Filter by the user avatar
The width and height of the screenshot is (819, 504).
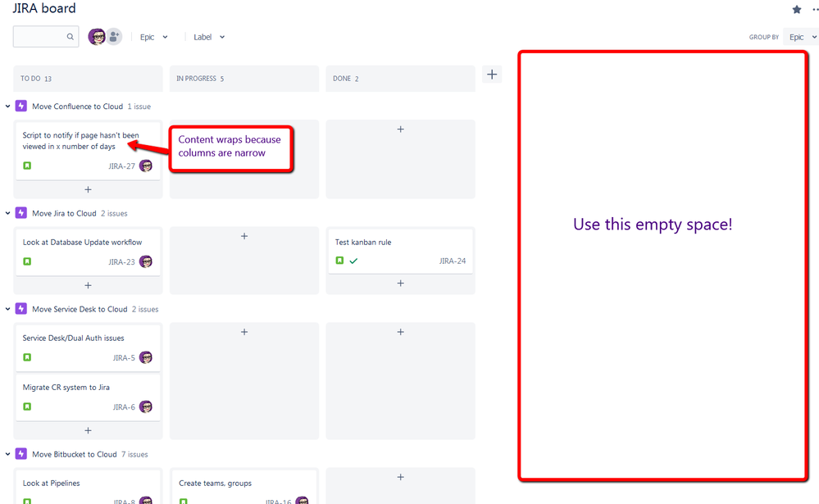pyautogui.click(x=97, y=37)
